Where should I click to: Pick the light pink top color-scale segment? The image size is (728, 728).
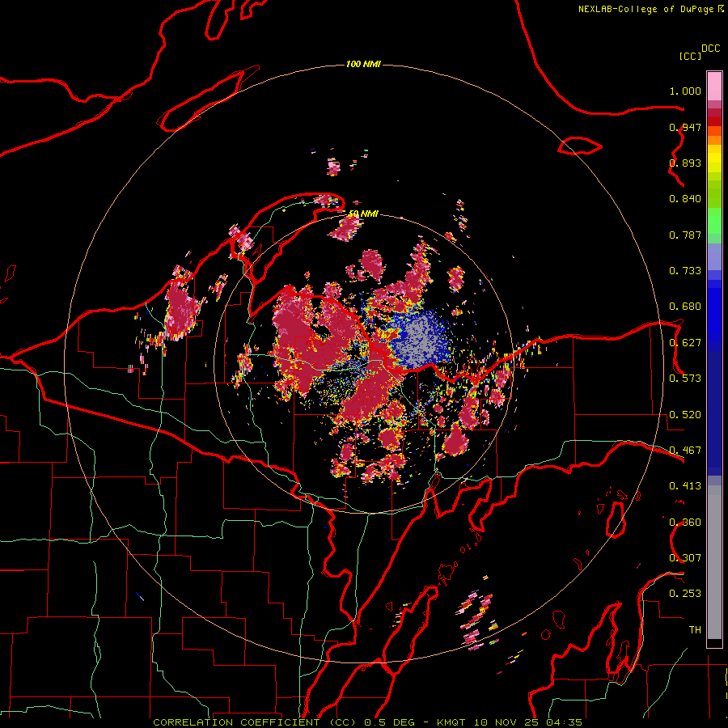click(x=714, y=86)
